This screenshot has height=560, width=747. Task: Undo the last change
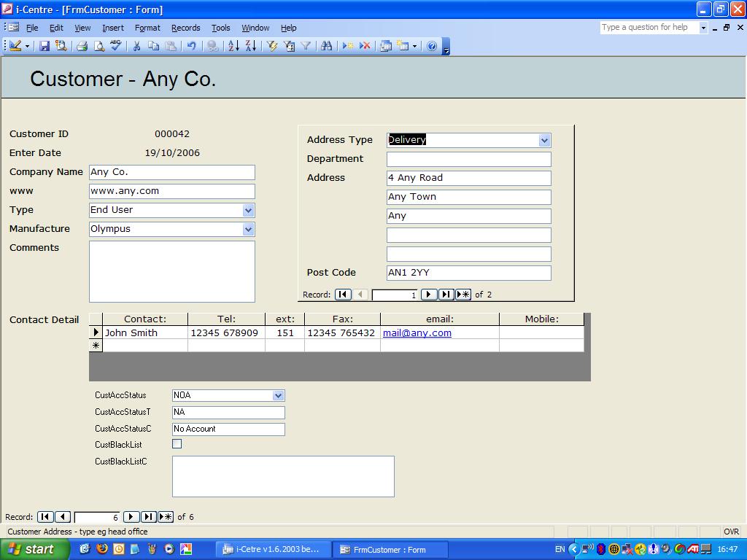[x=192, y=46]
